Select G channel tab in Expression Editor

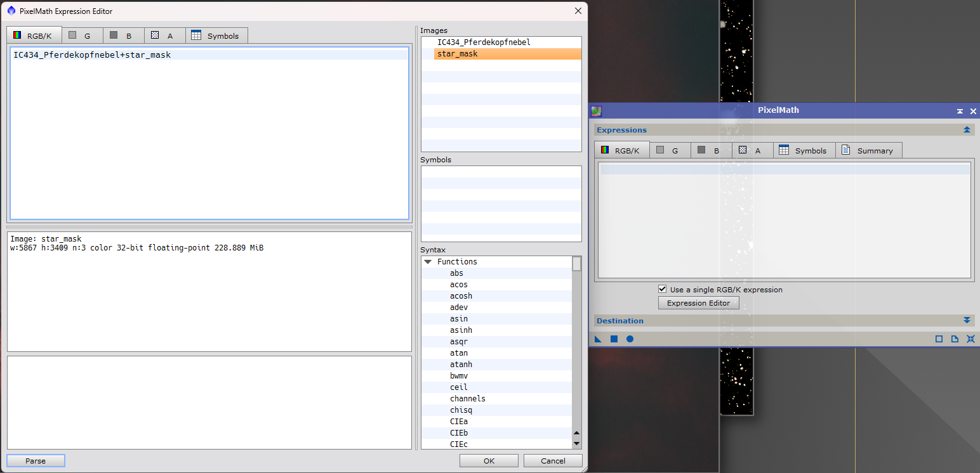80,36
